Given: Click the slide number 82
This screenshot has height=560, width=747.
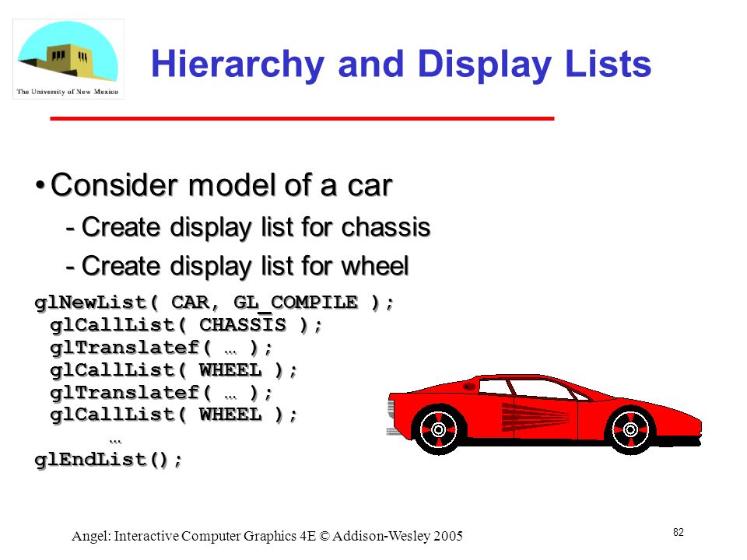Looking at the screenshot, I should click(x=679, y=532).
